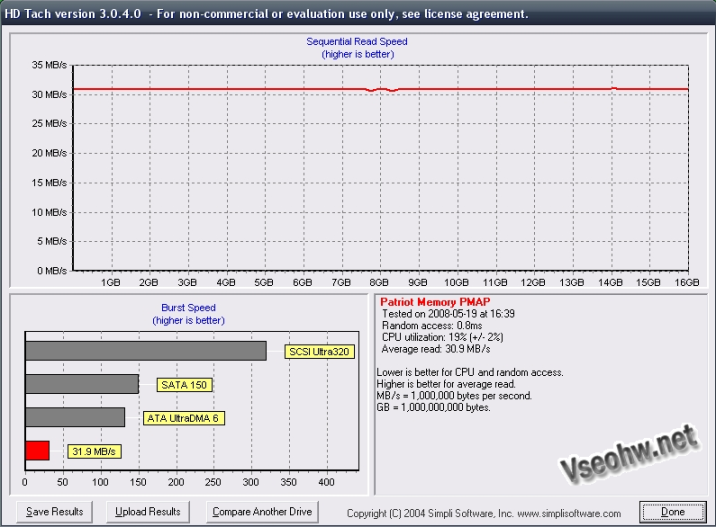Click the ATA UltraDMA 6 gray bar

pos(75,417)
